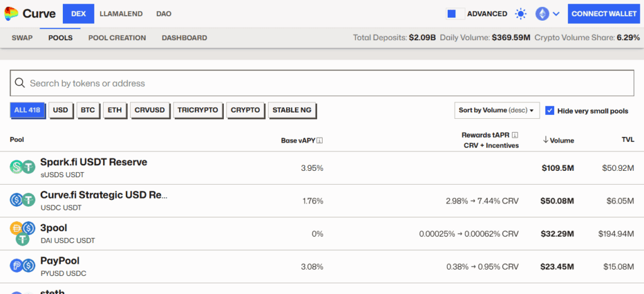
Task: Click Total Deposits $2.09B stat
Action: 394,38
